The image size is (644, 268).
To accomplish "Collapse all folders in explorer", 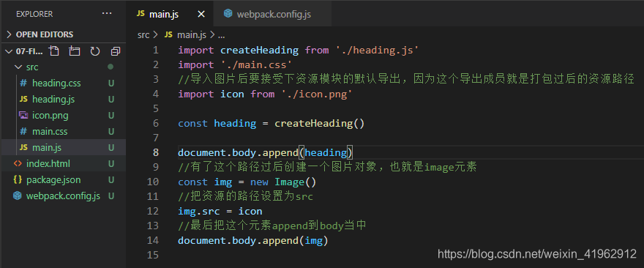I will (116, 51).
